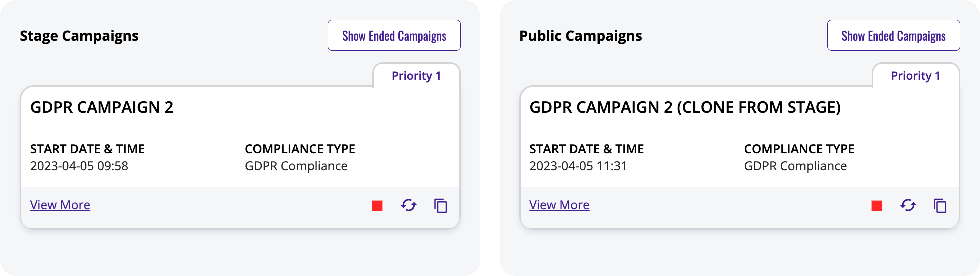980x276 pixels.
Task: Click the GDPR CAMPAIGN 2 (CLONE FROM STAGE) title
Action: (685, 107)
